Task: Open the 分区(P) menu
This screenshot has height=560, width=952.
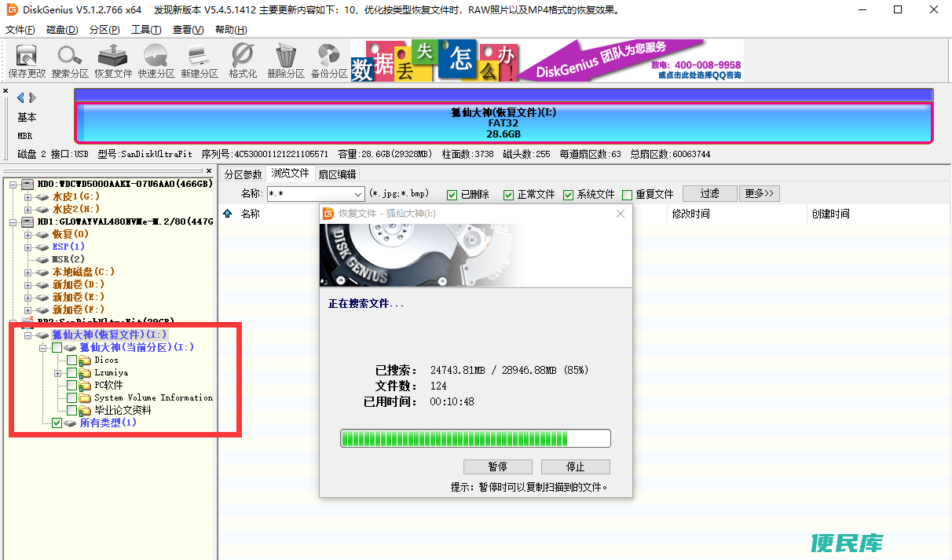Action: pyautogui.click(x=104, y=30)
